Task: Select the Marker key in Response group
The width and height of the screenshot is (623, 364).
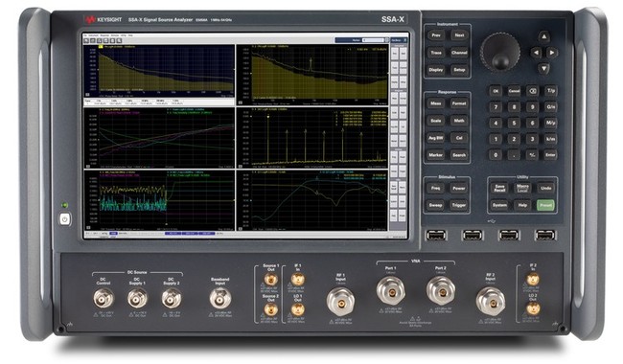Action: point(436,155)
